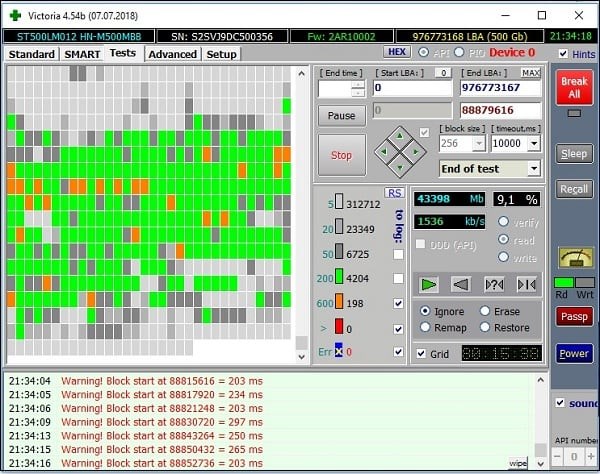This screenshot has height=474, width=600.
Task: Select the Erase error action
Action: [485, 311]
